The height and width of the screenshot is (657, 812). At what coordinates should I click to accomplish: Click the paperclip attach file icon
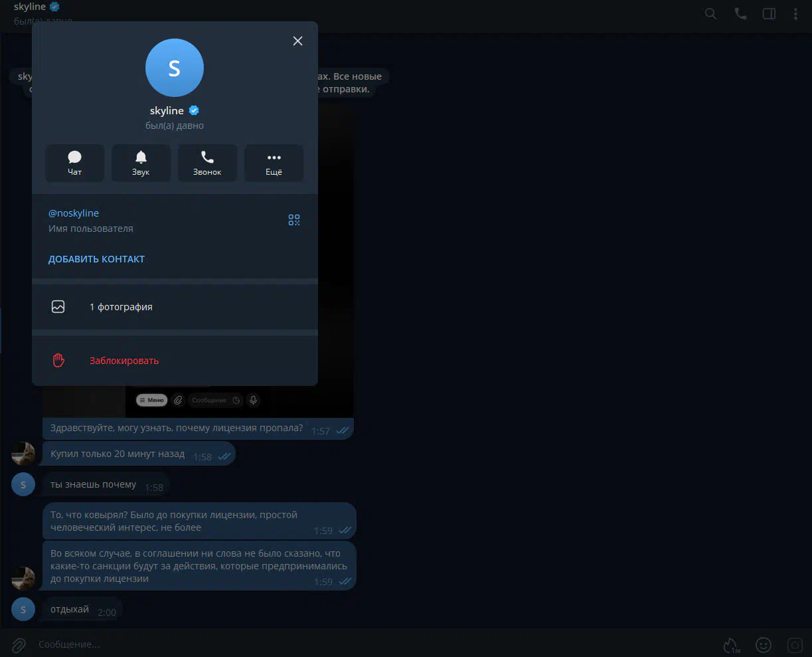click(19, 644)
